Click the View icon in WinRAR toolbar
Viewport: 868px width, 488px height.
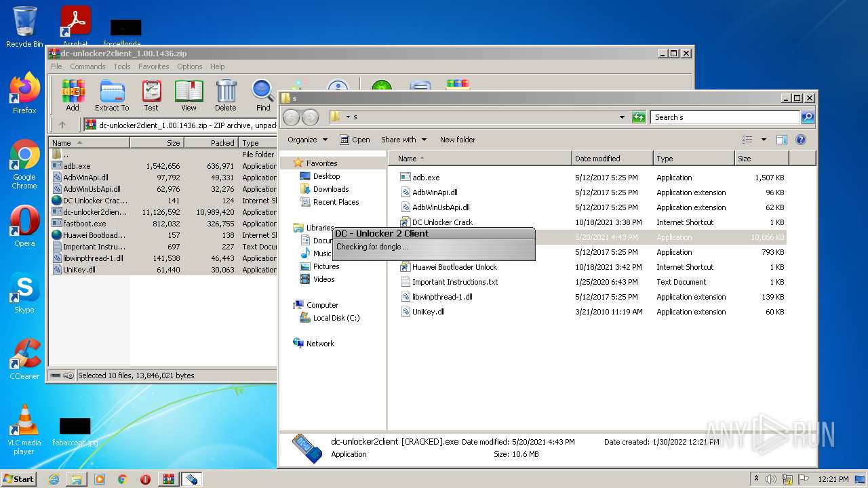pos(189,96)
